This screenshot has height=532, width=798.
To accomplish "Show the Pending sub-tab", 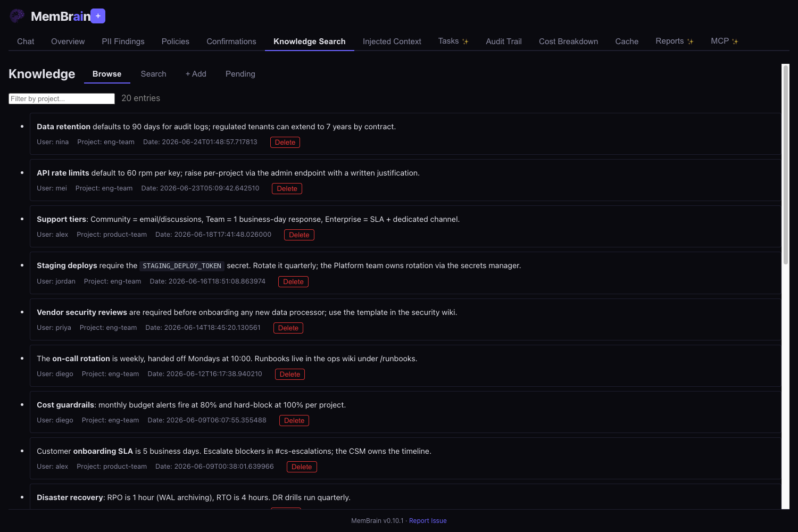I will [x=240, y=74].
